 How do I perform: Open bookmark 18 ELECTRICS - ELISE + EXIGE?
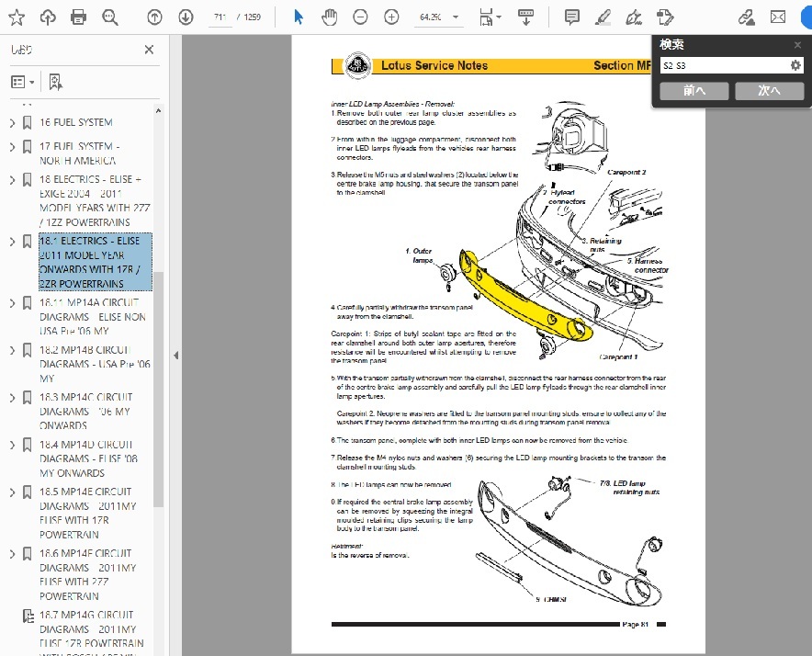pyautogui.click(x=95, y=200)
